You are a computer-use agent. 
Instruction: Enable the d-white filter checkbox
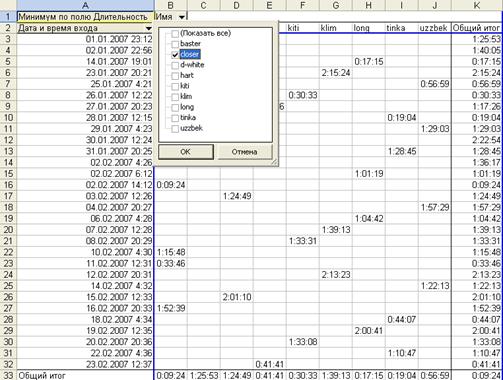[175, 65]
